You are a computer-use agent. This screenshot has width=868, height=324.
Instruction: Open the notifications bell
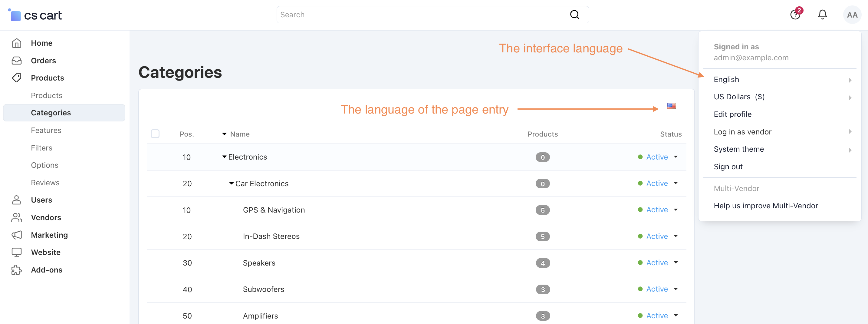click(x=823, y=15)
